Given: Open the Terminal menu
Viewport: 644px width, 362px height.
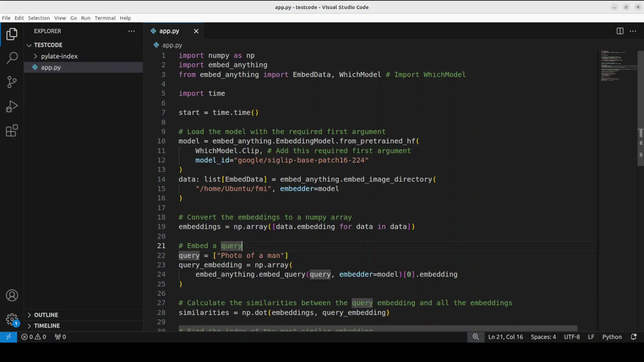Looking at the screenshot, I should point(105,18).
